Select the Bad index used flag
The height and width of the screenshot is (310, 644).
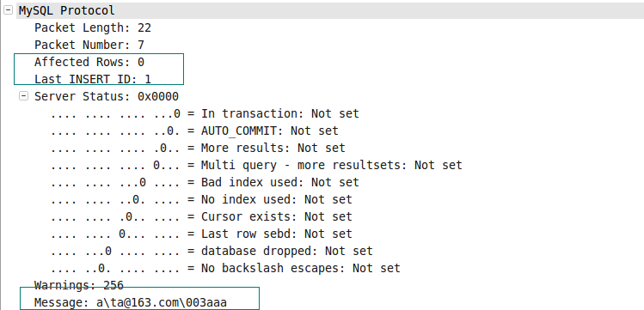tap(205, 182)
